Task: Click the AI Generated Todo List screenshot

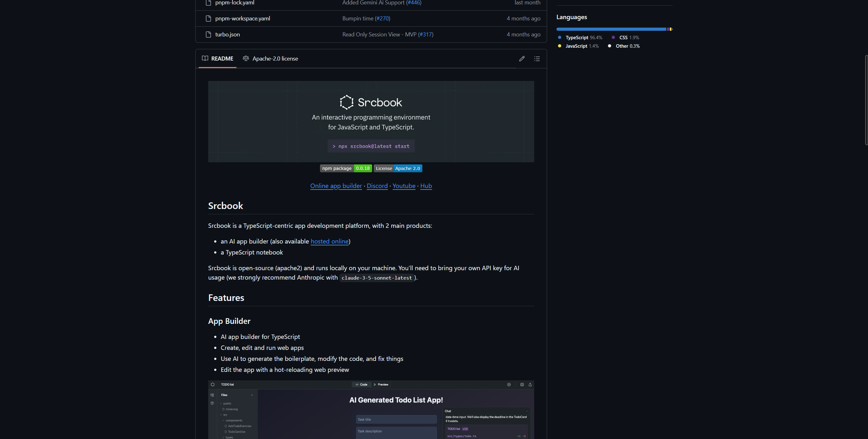Action: point(371,410)
